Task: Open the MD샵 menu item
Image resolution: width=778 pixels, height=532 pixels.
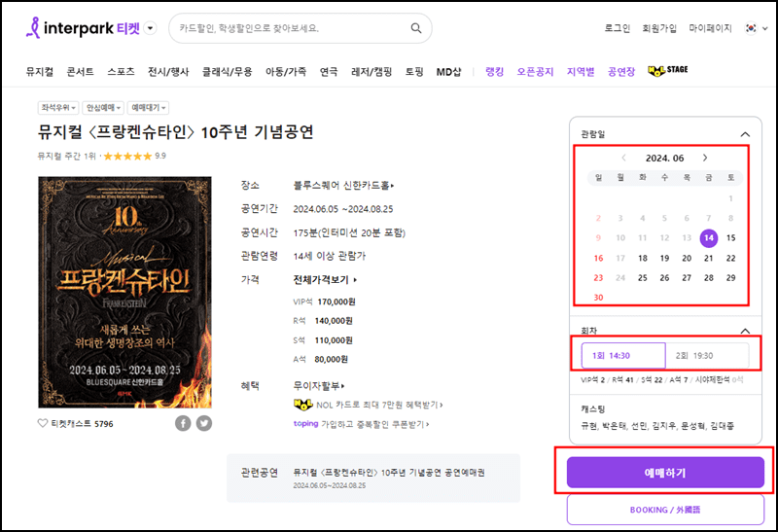Action: coord(448,71)
